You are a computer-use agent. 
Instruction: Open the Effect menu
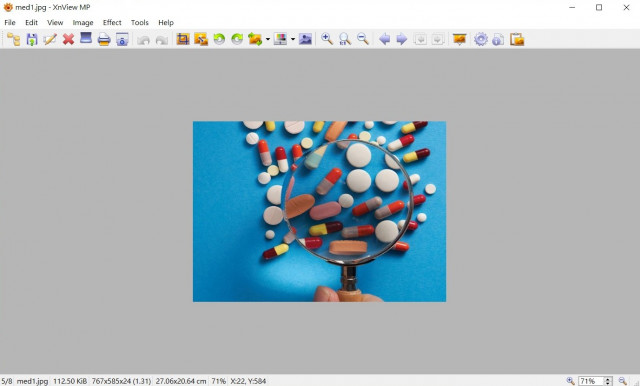[112, 22]
